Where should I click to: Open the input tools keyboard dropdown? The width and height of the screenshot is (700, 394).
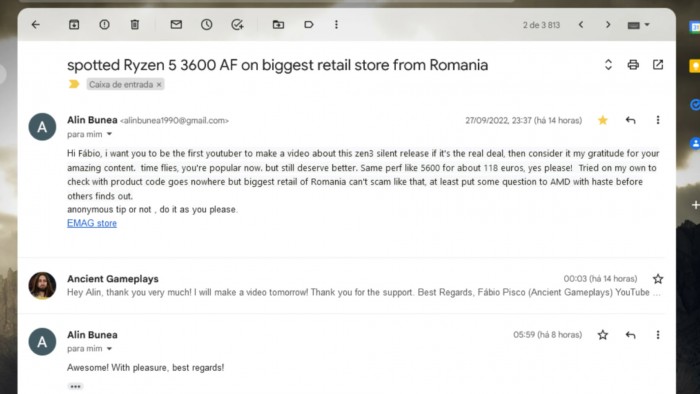click(638, 25)
